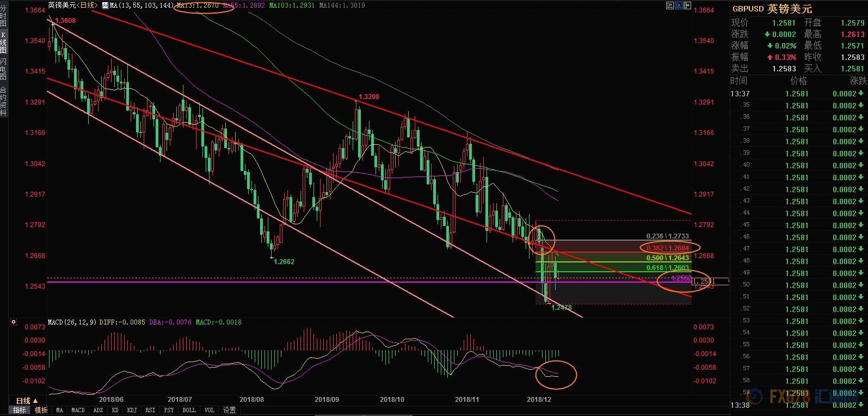Click the 最高 value 1.2613
This screenshot has width=868, height=416.
(x=852, y=34)
